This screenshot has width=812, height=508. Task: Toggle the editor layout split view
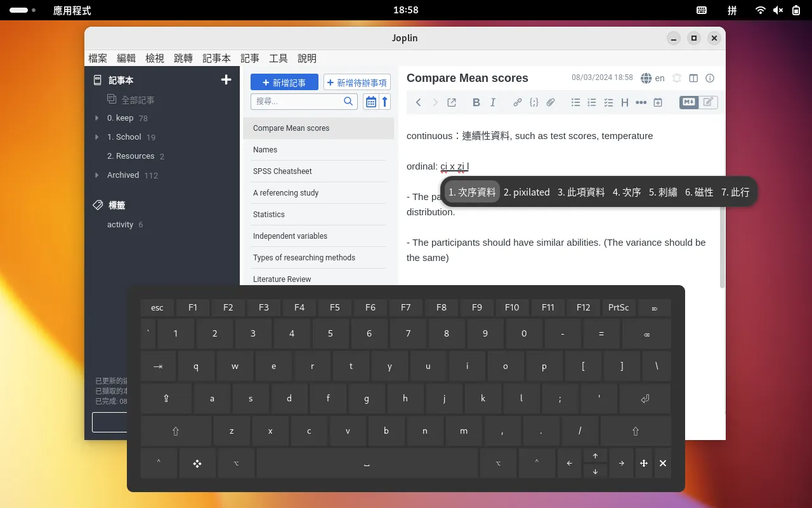click(x=693, y=78)
